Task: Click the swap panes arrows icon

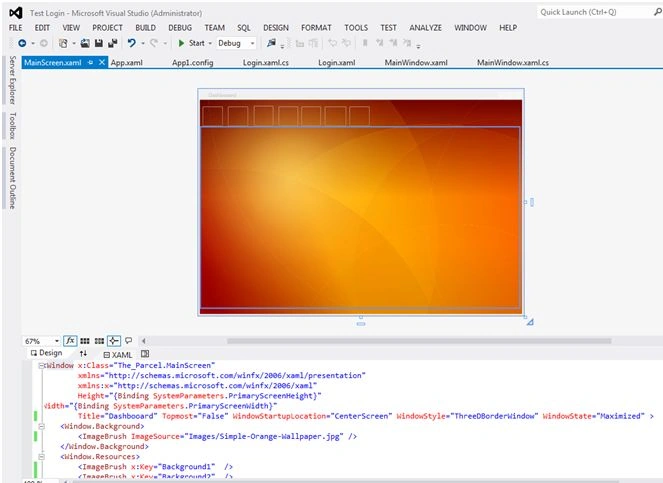Action: pyautogui.click(x=83, y=353)
